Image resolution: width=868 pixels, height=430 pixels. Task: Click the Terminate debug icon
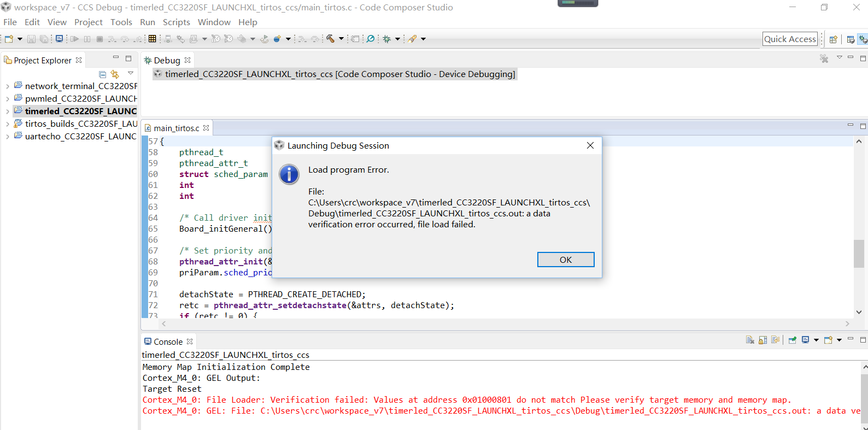pos(99,39)
